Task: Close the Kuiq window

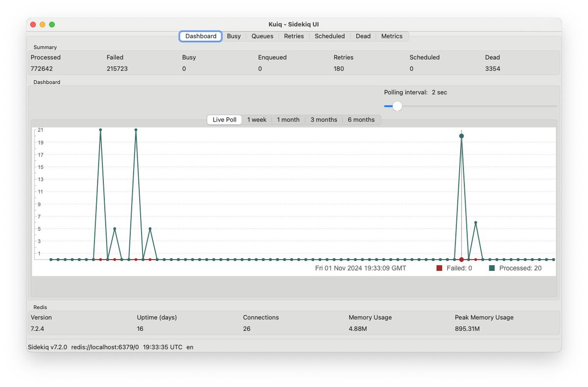Action: (33, 24)
